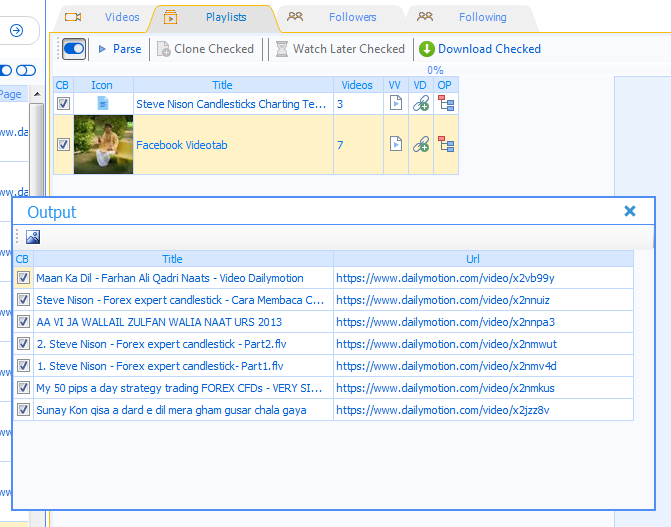671x527 pixels.
Task: Click view videos icon for Steve Nison playlist
Action: (396, 103)
